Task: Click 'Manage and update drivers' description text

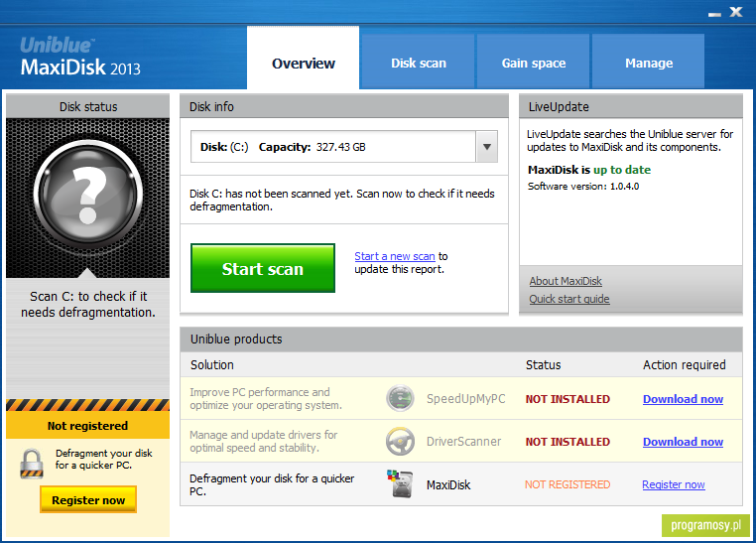Action: (263, 441)
